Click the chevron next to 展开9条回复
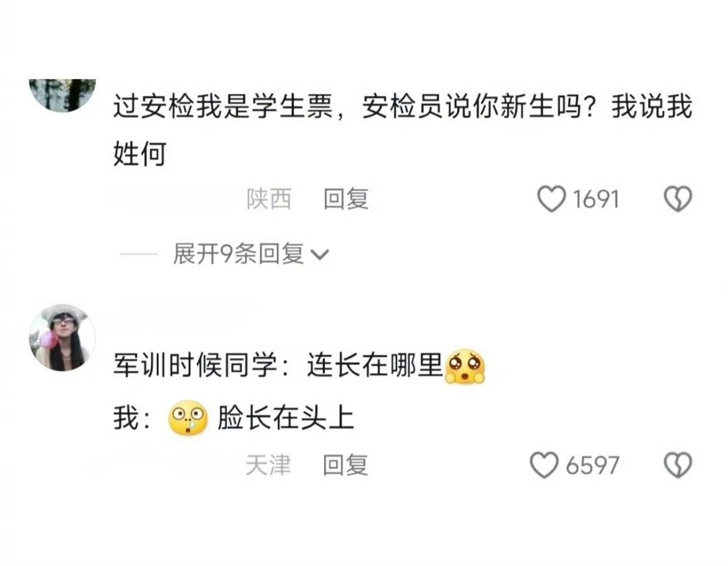 (x=320, y=255)
